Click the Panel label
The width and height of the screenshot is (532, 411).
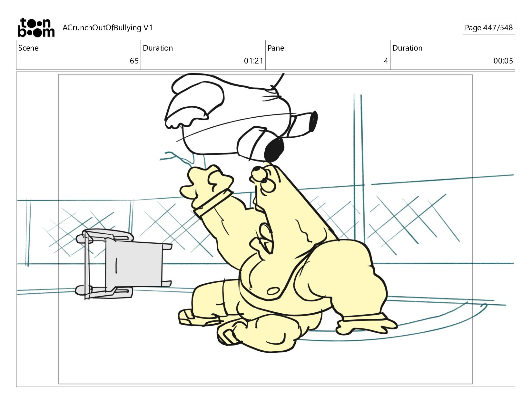click(x=277, y=48)
